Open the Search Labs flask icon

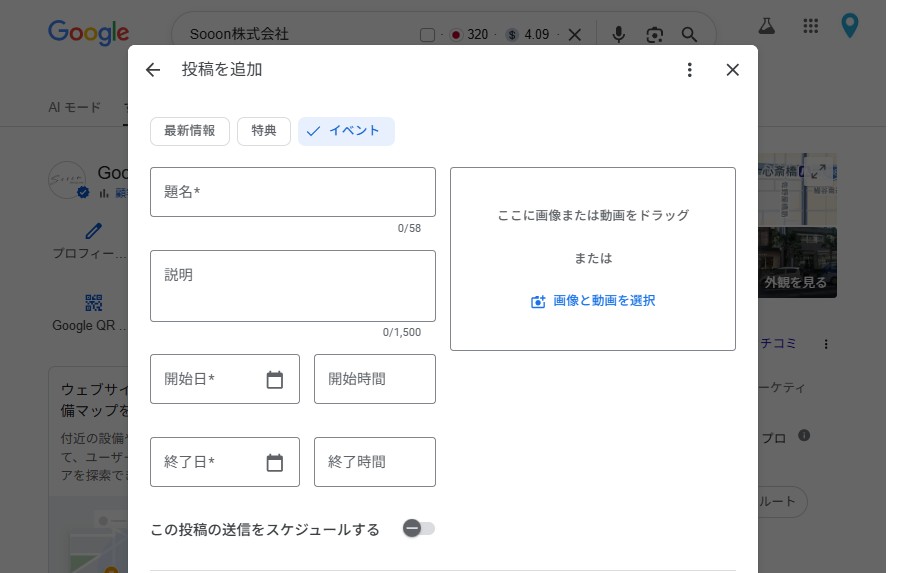[x=767, y=26]
